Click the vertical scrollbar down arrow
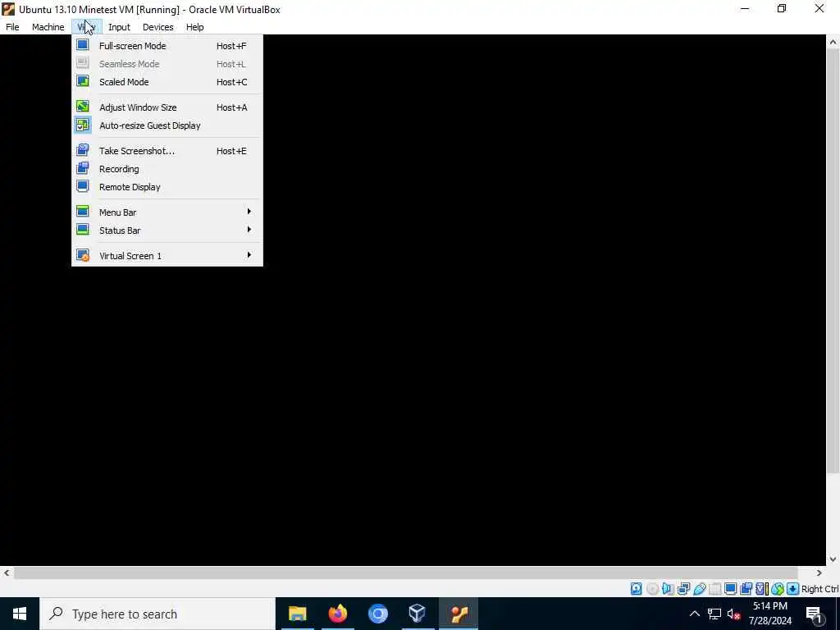 (x=833, y=559)
